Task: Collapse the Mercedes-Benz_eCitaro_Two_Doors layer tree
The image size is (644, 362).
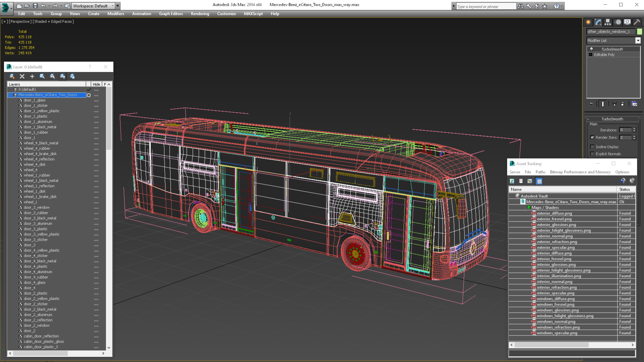Action: tap(10, 95)
